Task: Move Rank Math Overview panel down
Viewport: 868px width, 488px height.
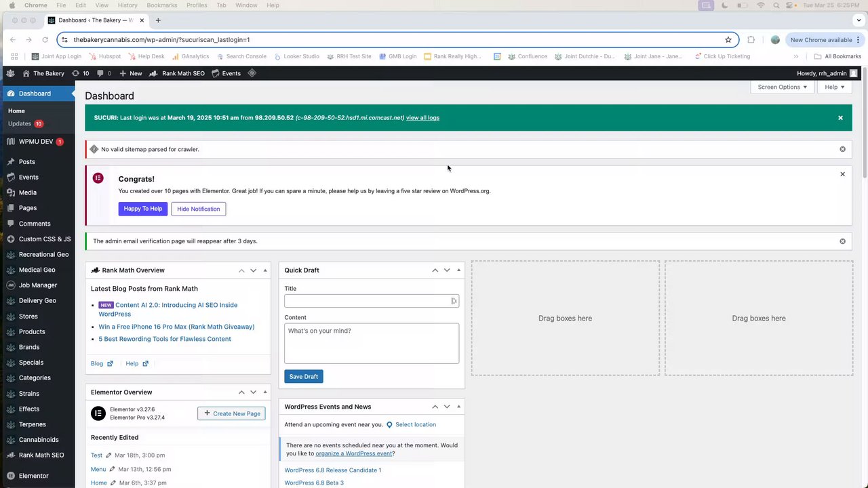Action: click(x=254, y=270)
